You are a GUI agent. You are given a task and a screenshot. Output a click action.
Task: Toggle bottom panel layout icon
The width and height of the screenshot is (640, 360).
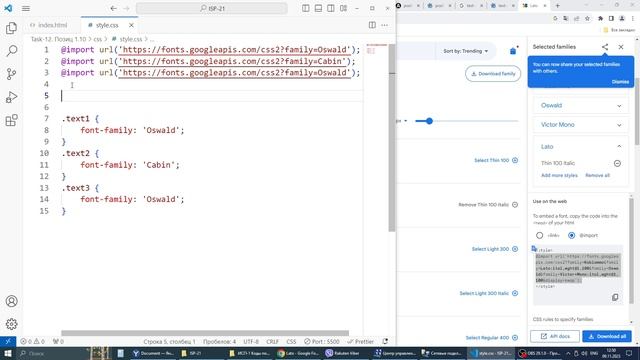[318, 8]
